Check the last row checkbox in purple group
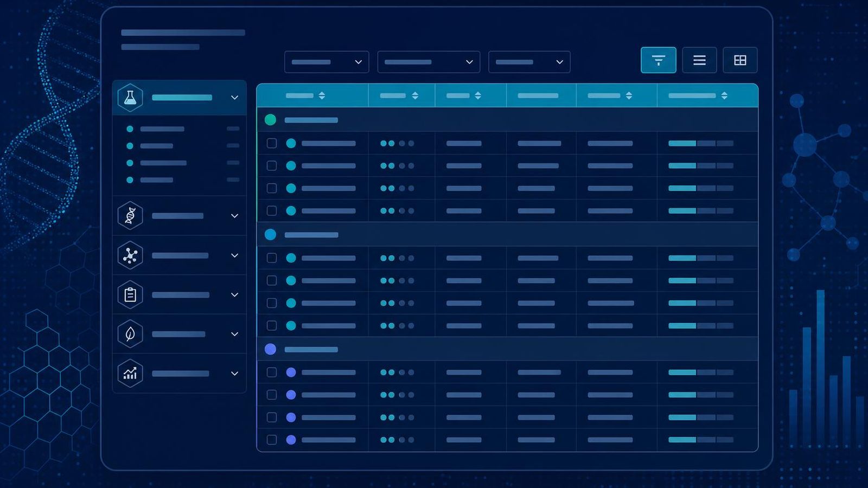 coord(272,440)
